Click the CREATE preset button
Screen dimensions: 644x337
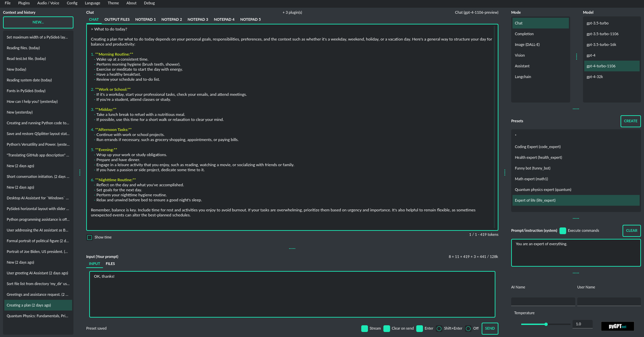pos(630,121)
